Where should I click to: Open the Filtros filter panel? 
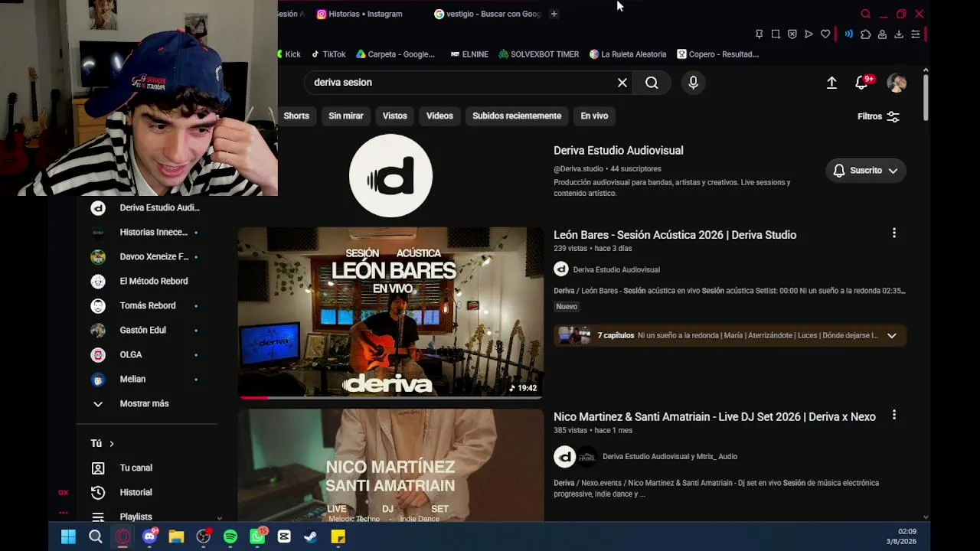point(878,116)
